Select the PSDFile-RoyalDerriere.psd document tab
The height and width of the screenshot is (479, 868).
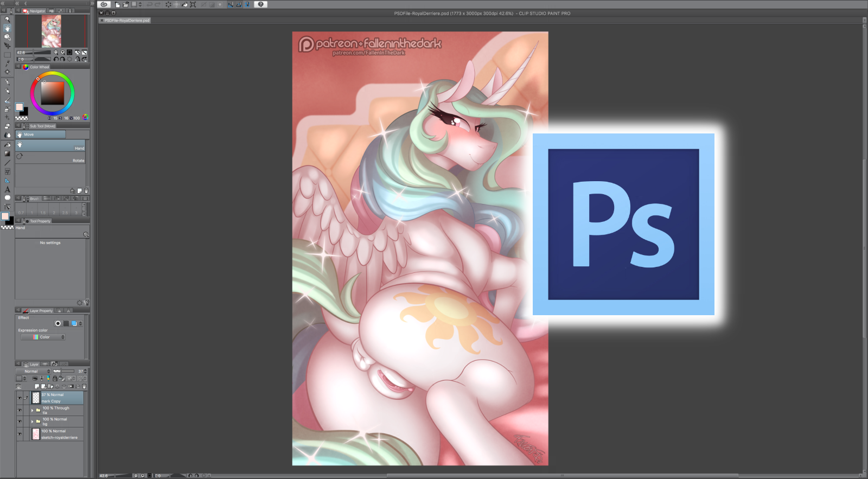coord(124,20)
